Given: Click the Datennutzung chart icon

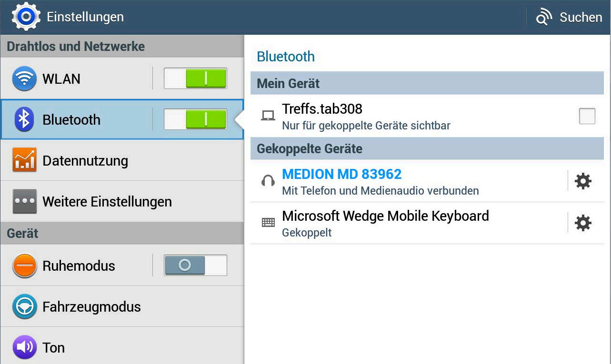Looking at the screenshot, I should pyautogui.click(x=24, y=160).
